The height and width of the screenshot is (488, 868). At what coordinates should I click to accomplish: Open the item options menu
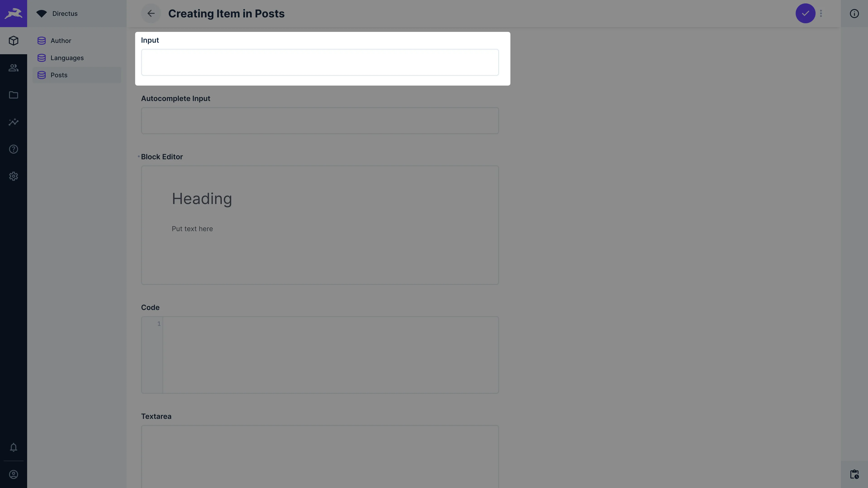821,14
